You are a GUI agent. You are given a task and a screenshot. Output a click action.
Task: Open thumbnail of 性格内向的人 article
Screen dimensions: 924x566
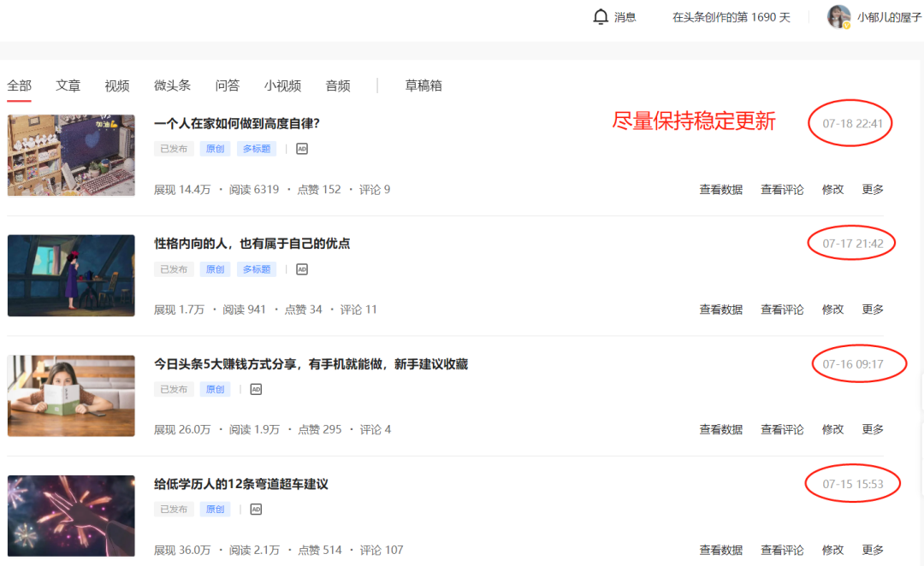pos(71,275)
